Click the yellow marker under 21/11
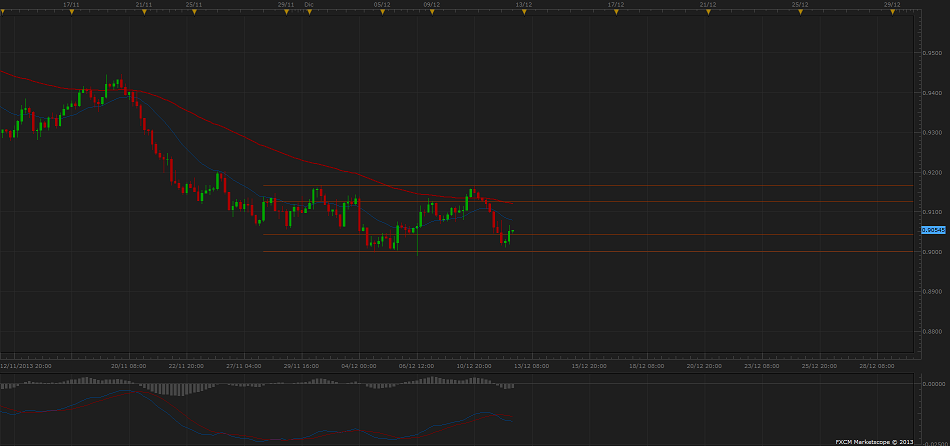This screenshot has width=950, height=446. [144, 12]
